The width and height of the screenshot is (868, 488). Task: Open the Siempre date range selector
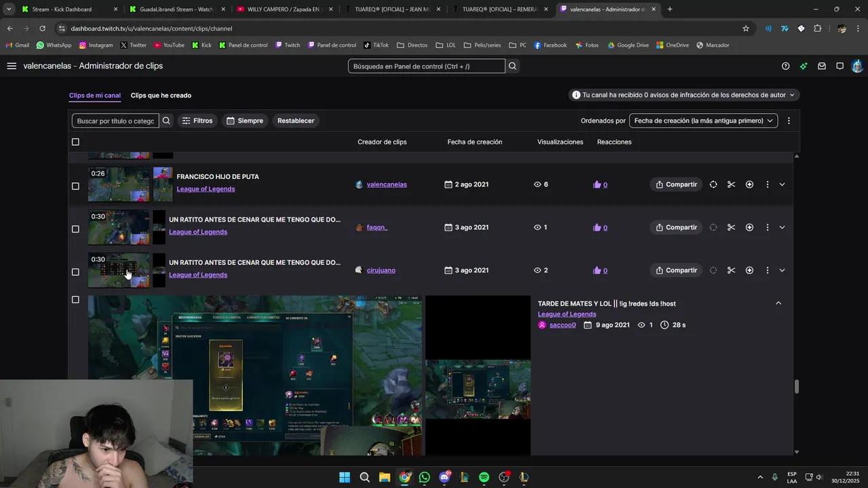pos(245,121)
